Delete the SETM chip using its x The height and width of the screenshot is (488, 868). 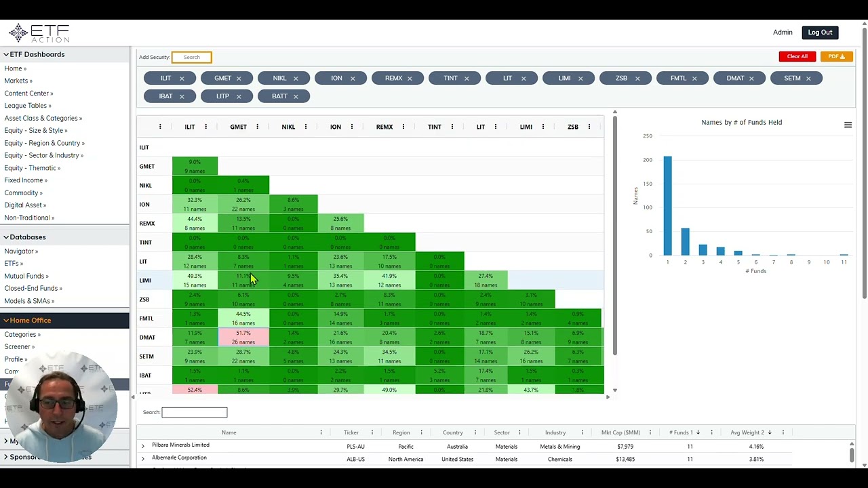tap(808, 79)
